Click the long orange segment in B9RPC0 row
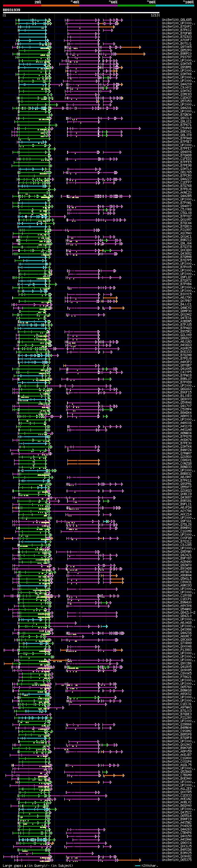Image resolution: width=197 pixels, height=868 pixels. 131,54
